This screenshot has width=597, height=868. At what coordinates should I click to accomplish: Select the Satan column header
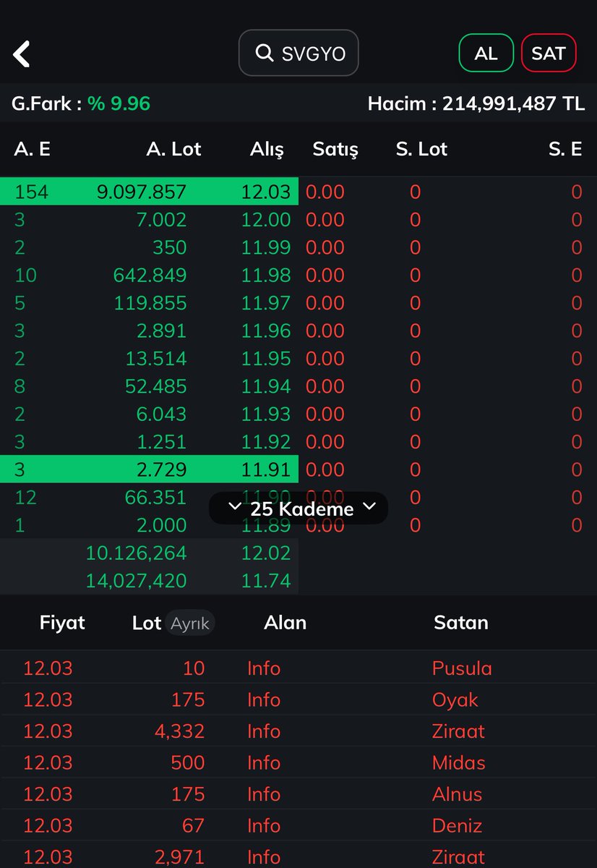461,623
